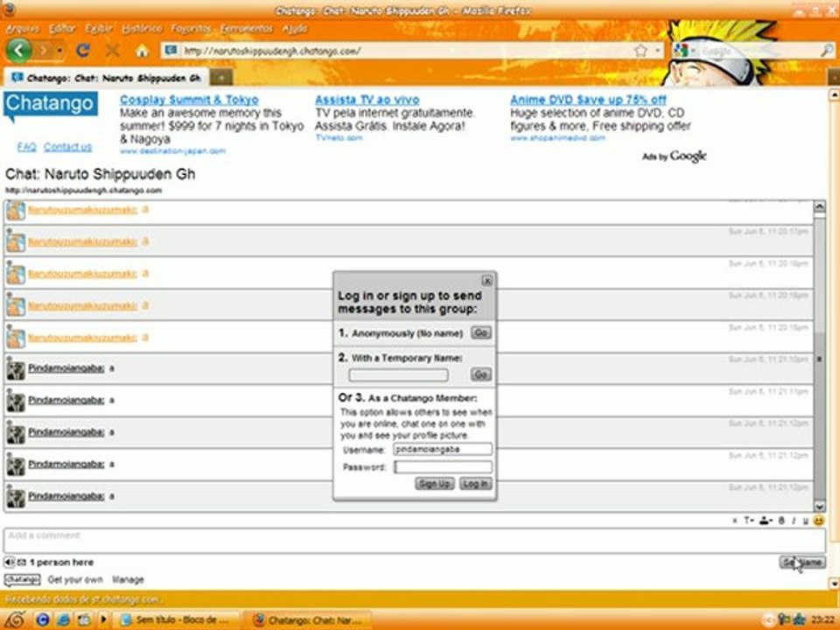
Task: Click the Chatango Firefox taskbar button
Action: (306, 619)
